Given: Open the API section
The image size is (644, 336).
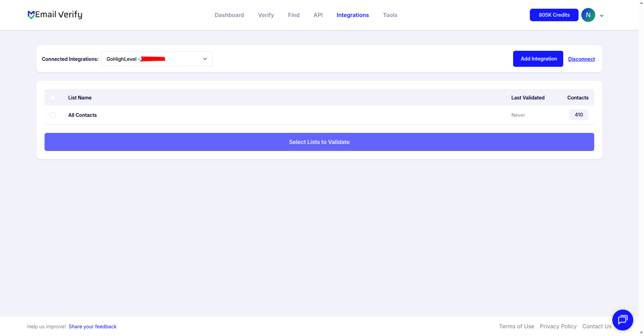Looking at the screenshot, I should point(318,15).
